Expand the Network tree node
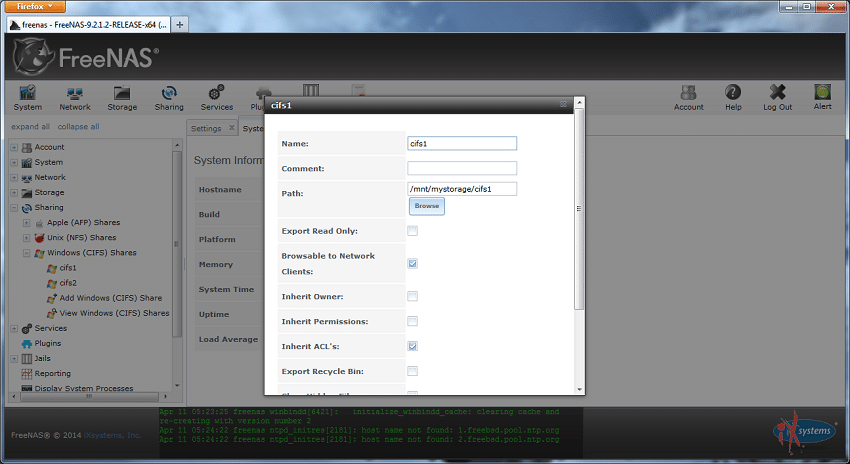 pyautogui.click(x=14, y=177)
